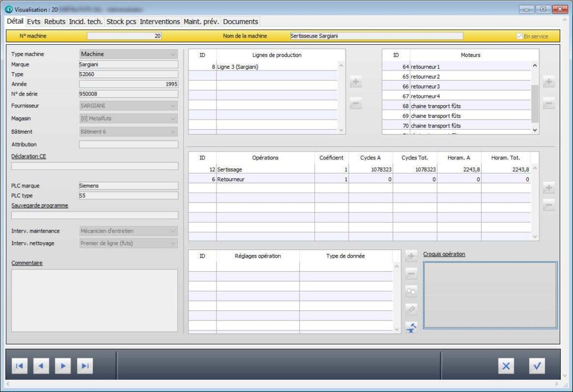Select the Stock pcs tab
573x392 pixels.
[x=121, y=22]
